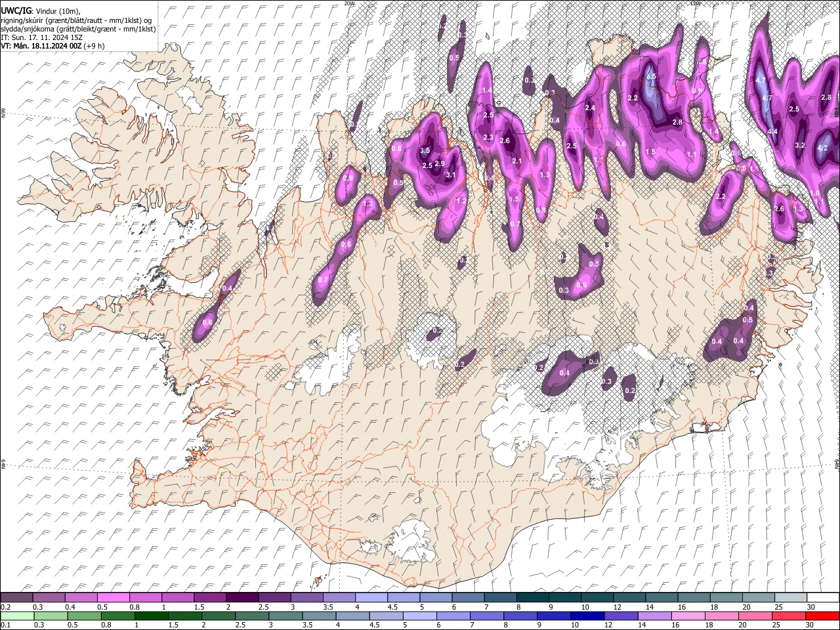Click the 2.9 precipitation value on the map
840x630 pixels.
440,163
